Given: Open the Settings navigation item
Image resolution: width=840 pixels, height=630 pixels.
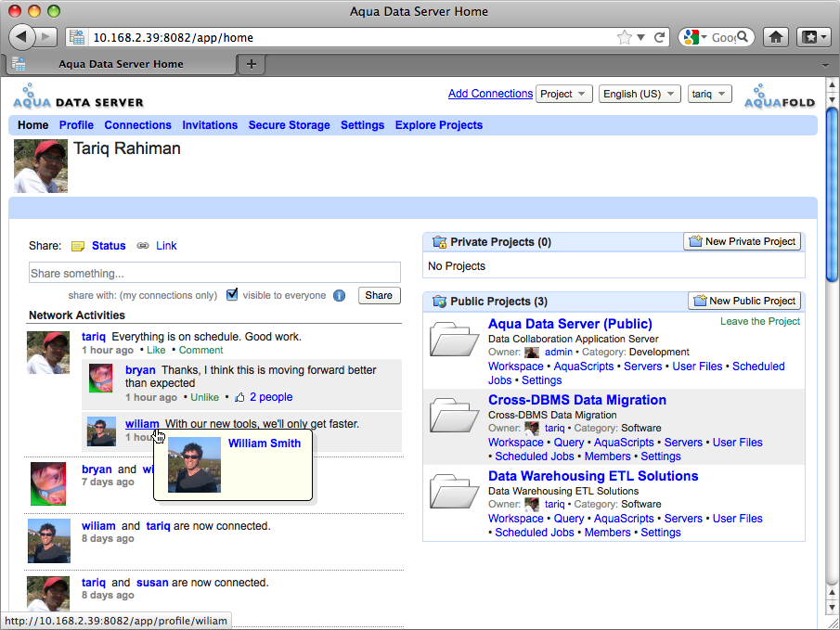Looking at the screenshot, I should pyautogui.click(x=362, y=125).
